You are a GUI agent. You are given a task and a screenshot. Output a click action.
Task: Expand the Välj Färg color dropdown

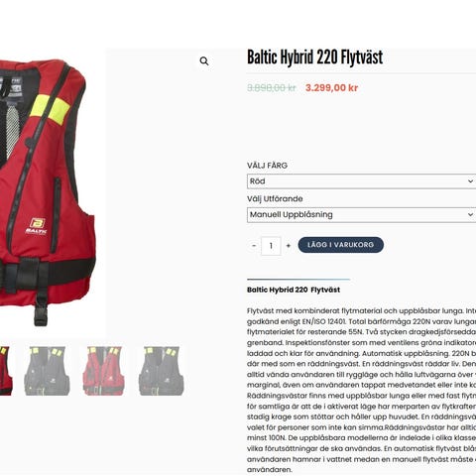(x=361, y=181)
